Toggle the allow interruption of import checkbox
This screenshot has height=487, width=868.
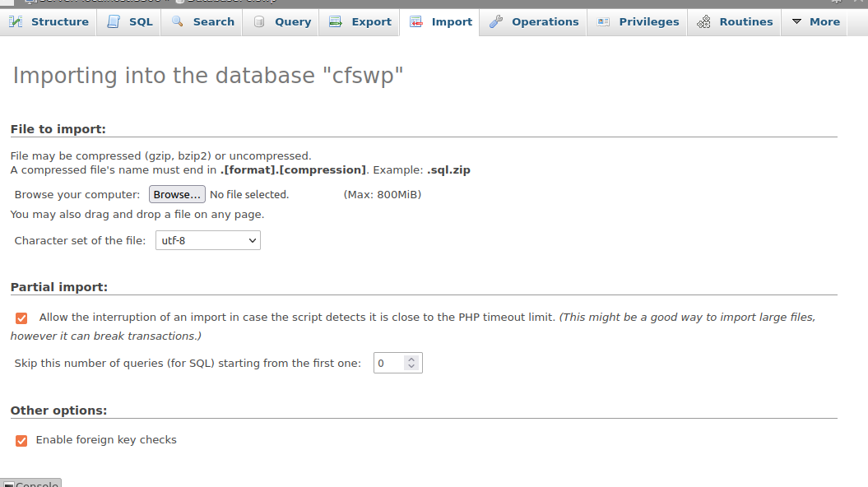click(21, 318)
